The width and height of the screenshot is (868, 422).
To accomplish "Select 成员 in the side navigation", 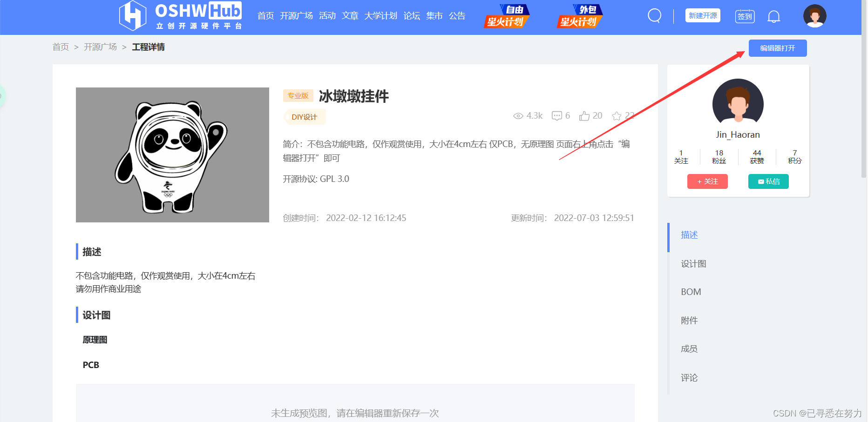I will point(689,349).
